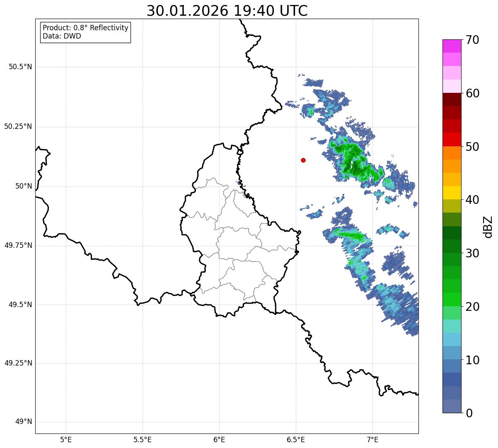Click the Data: DWD label

(x=62, y=36)
